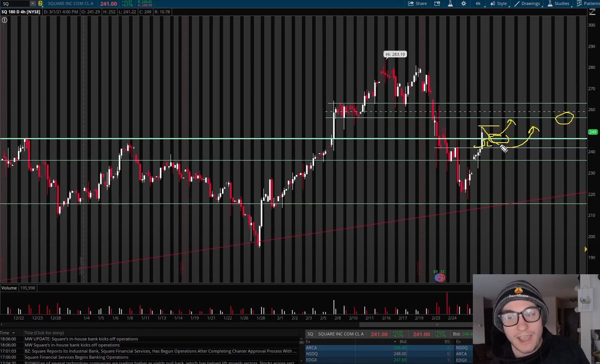Open 'MW Square's in-house bank kicks off' story

[x=72, y=345]
